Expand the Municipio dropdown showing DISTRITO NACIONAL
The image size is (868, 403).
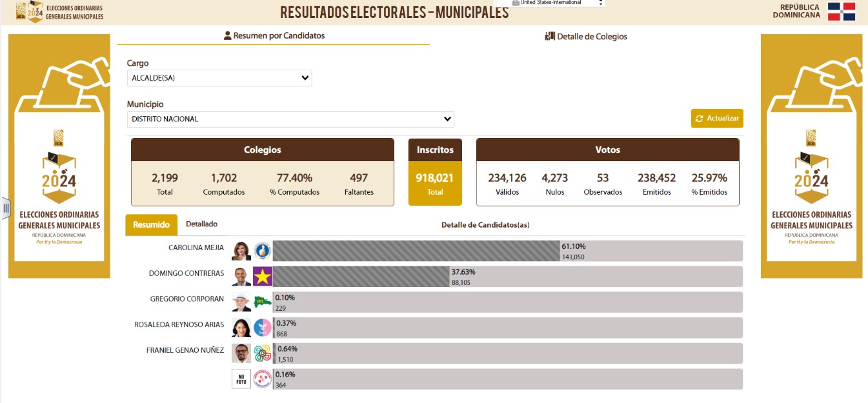pos(290,119)
